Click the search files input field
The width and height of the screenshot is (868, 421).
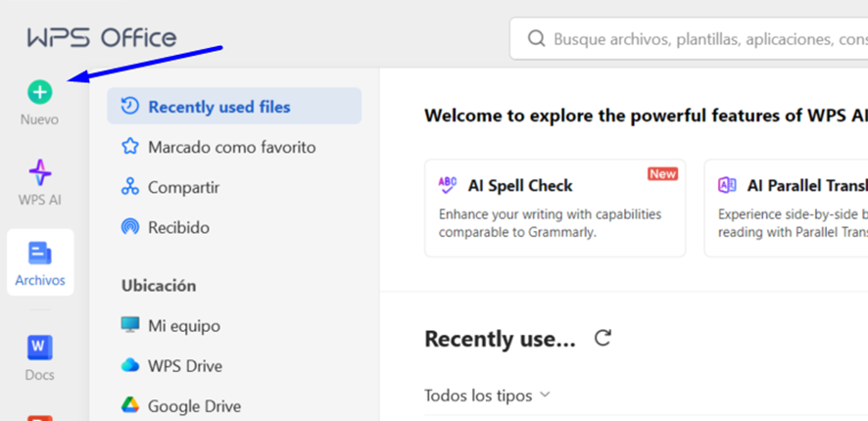click(x=705, y=39)
